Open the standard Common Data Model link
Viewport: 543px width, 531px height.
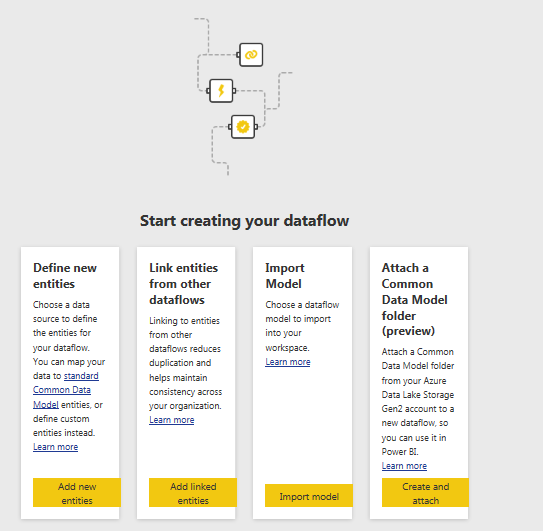coord(66,390)
